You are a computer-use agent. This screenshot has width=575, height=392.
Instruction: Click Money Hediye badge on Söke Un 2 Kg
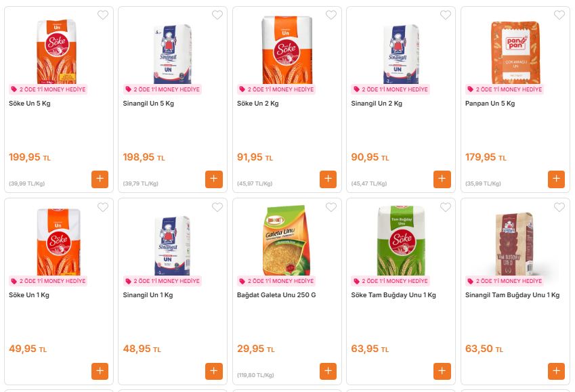pyautogui.click(x=276, y=89)
